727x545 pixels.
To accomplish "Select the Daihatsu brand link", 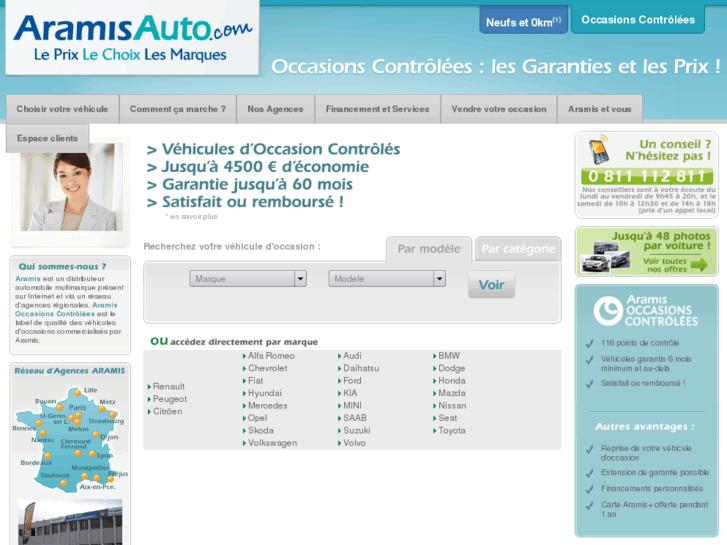I will pyautogui.click(x=361, y=368).
